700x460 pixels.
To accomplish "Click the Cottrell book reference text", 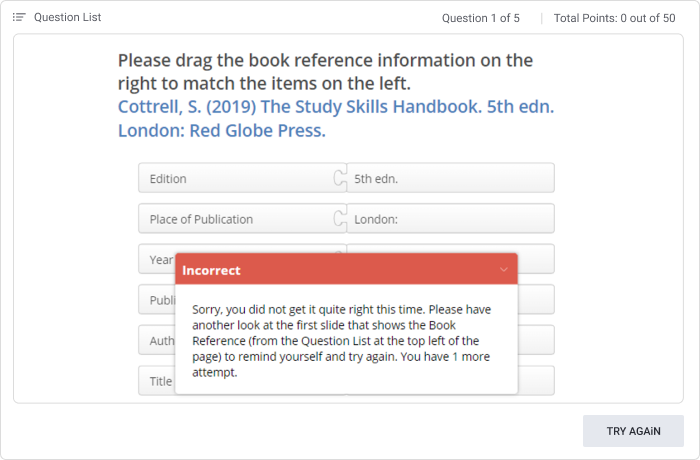I will click(x=336, y=118).
